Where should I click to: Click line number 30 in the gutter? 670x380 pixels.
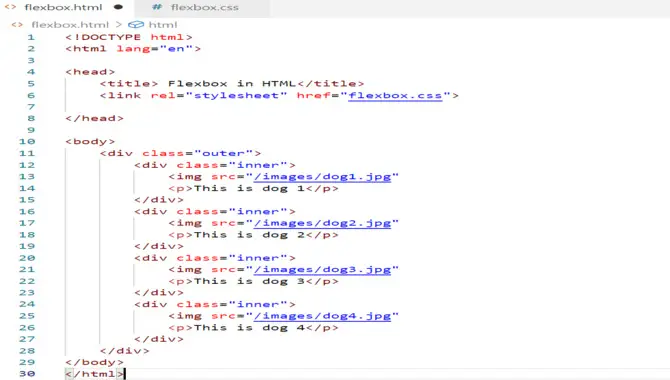(x=27, y=374)
